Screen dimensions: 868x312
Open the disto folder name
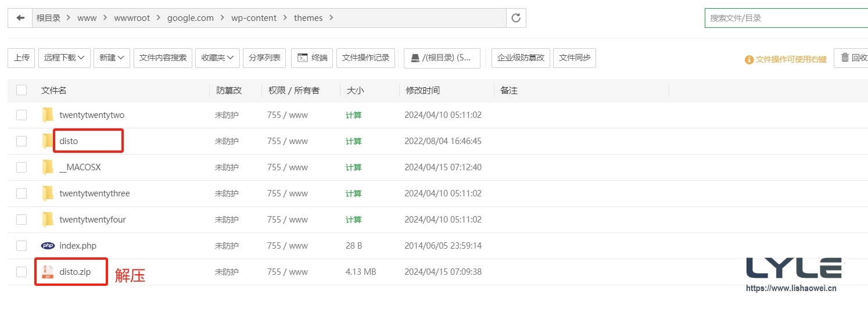tap(69, 141)
